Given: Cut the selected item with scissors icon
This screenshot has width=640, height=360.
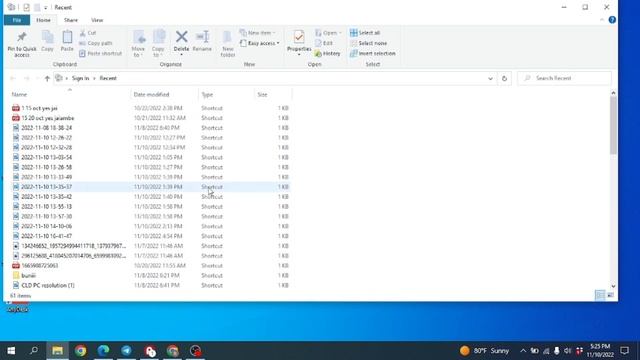Looking at the screenshot, I should point(88,33).
